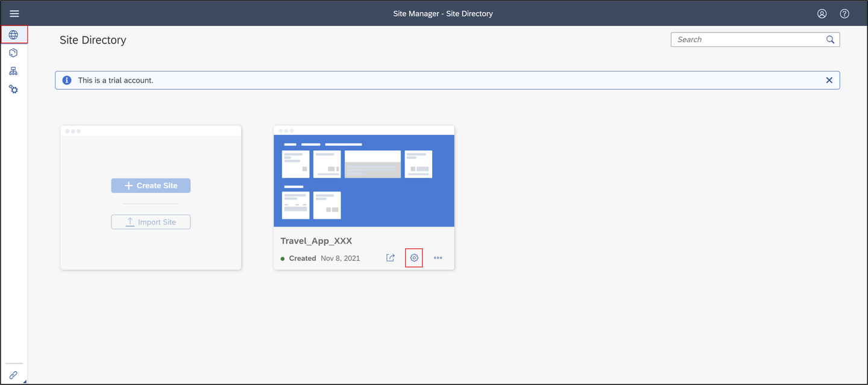This screenshot has height=385, width=868.
Task: Click the trial account info icon
Action: click(x=67, y=80)
